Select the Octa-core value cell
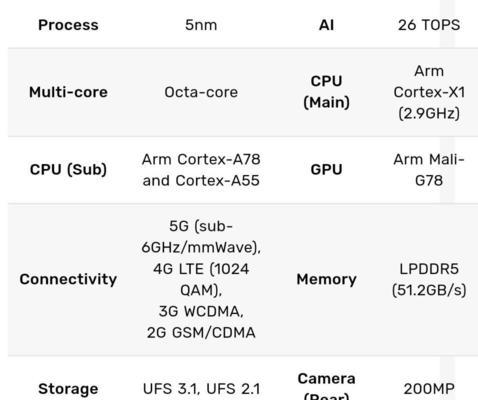Viewport: 478px width, 400px height. [x=201, y=92]
